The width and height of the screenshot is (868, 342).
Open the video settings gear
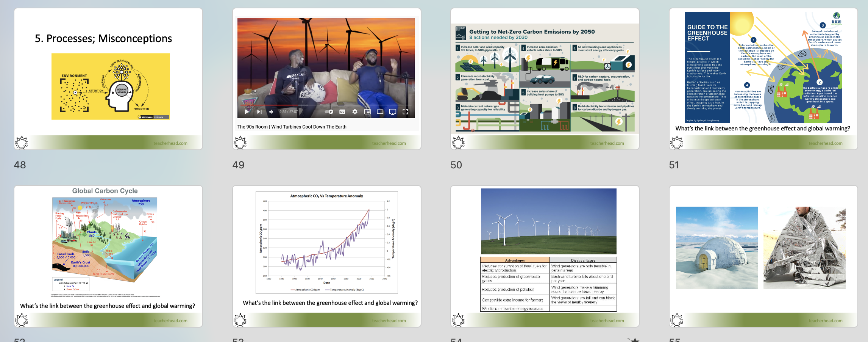[355, 112]
